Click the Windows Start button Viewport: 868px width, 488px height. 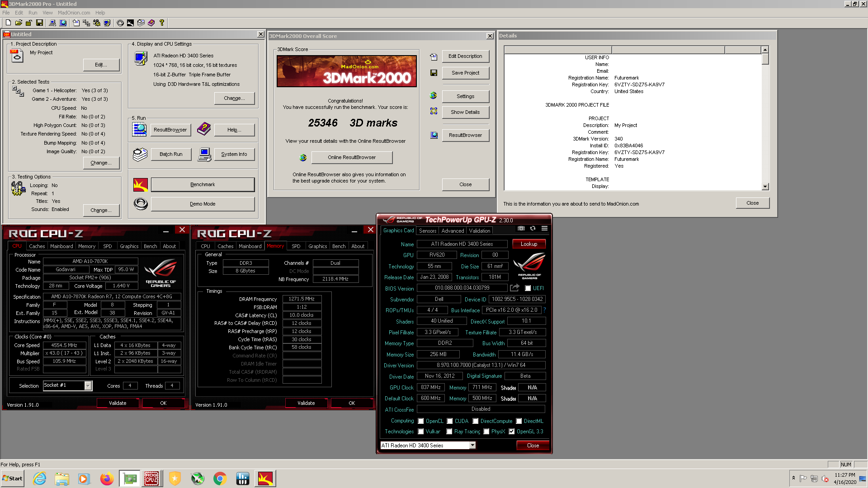pos(13,479)
